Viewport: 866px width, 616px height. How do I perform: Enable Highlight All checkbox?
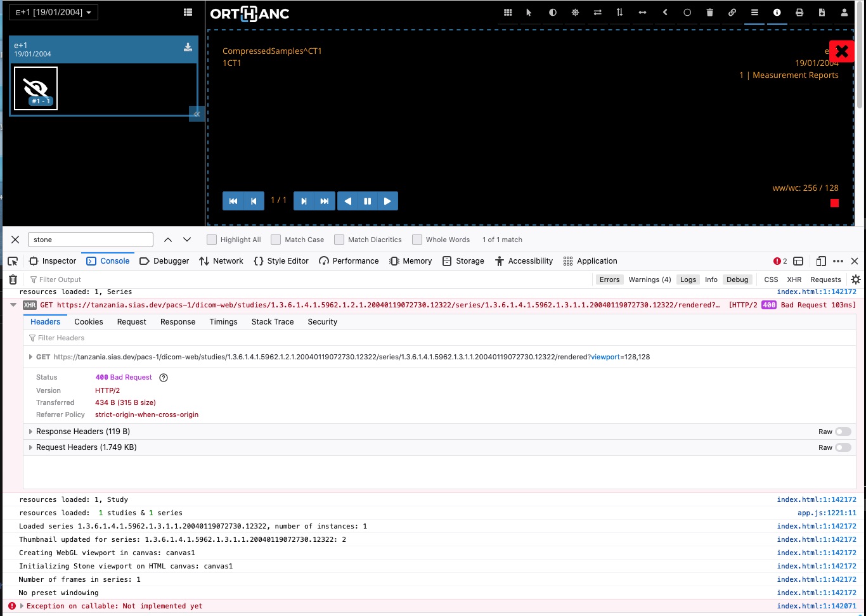pyautogui.click(x=212, y=240)
